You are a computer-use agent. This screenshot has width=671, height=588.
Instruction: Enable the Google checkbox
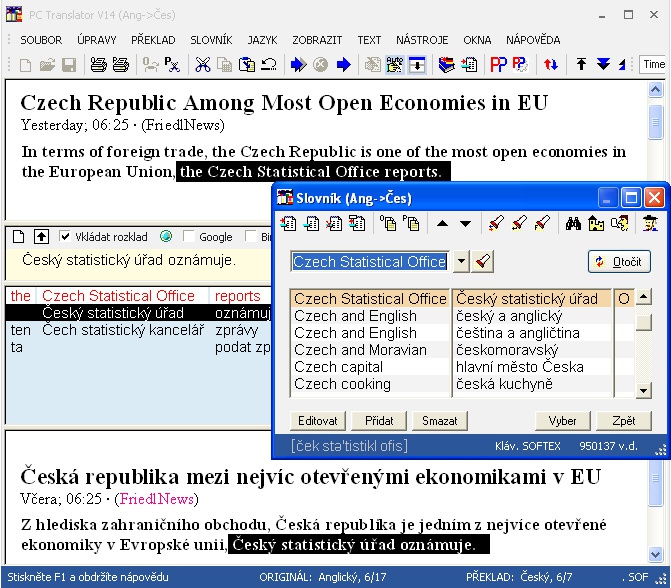pos(189,237)
